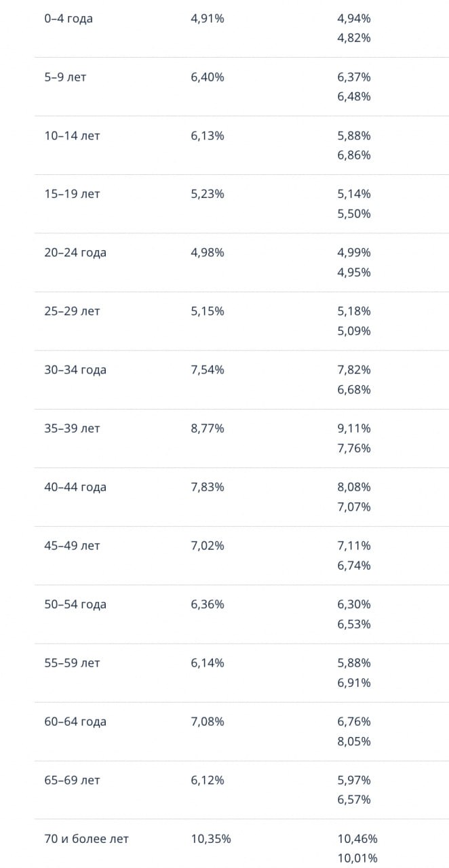Click the "70 и более лет" label

86,839
